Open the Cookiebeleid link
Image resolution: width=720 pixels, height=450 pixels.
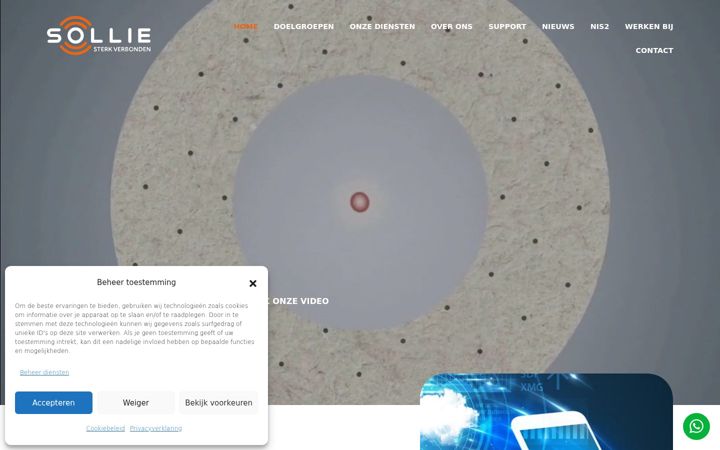coord(105,428)
